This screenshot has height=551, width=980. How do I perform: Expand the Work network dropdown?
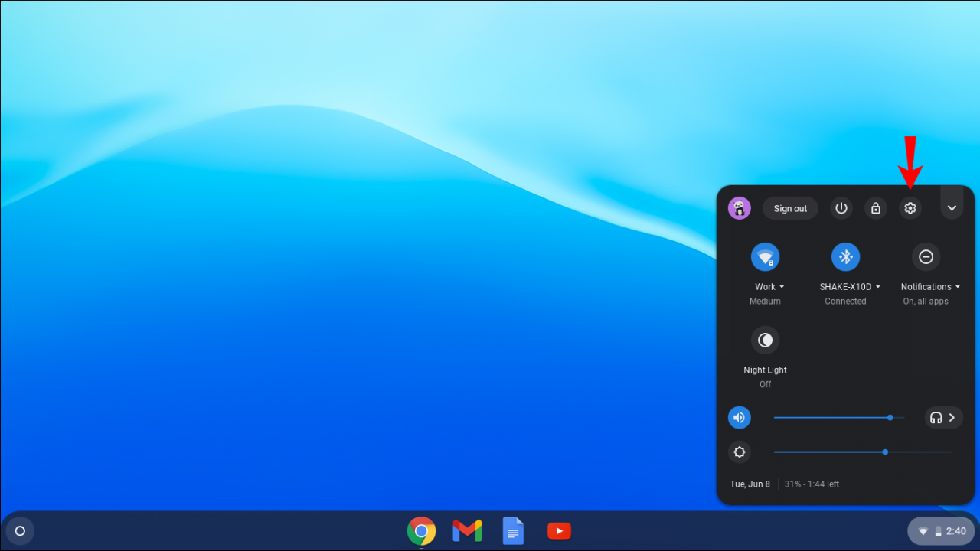pos(782,286)
